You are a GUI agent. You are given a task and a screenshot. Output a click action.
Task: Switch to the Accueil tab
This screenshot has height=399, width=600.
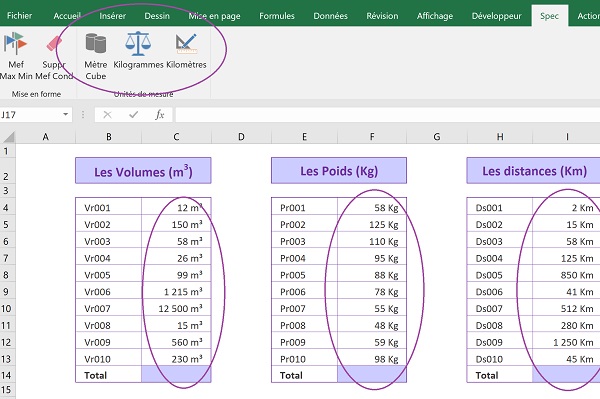point(67,16)
